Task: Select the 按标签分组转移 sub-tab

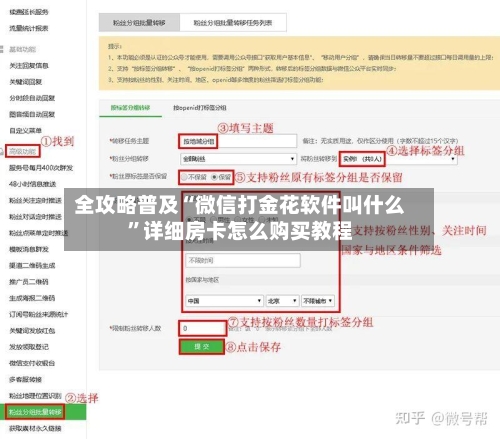Action: [130, 108]
